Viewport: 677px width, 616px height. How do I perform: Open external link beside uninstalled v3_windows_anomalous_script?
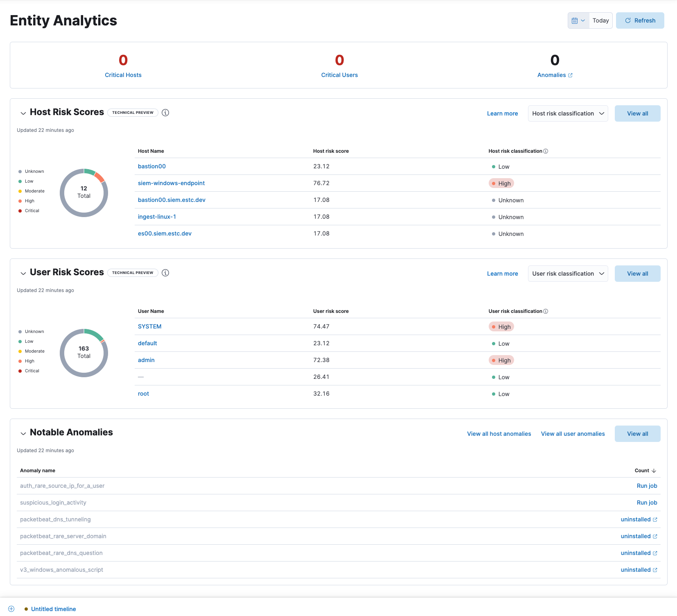coord(655,569)
